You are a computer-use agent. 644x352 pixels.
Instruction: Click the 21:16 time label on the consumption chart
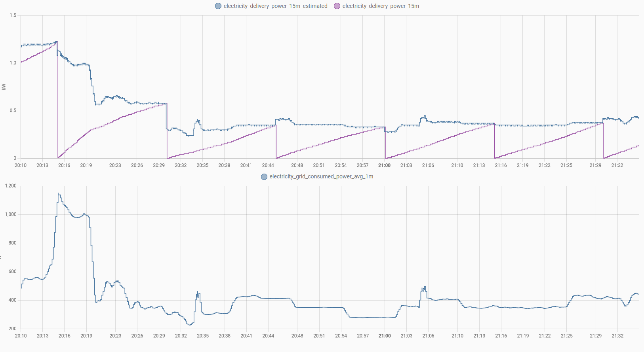[501, 336]
